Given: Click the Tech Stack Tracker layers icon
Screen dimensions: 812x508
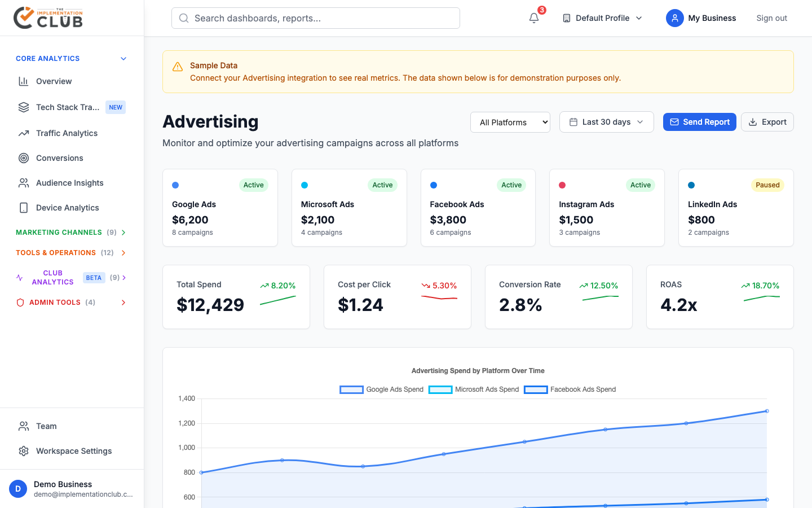Looking at the screenshot, I should coord(24,107).
